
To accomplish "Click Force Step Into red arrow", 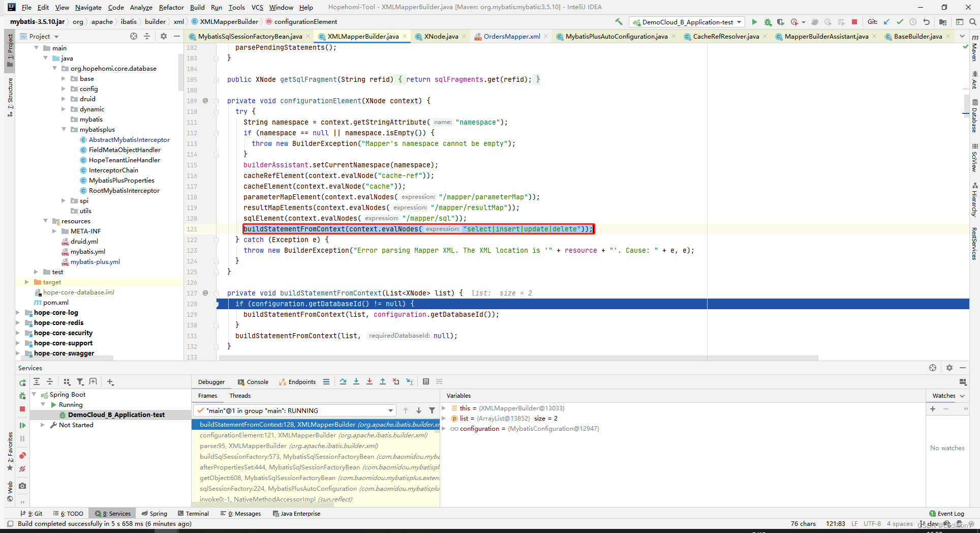I will pos(370,381).
